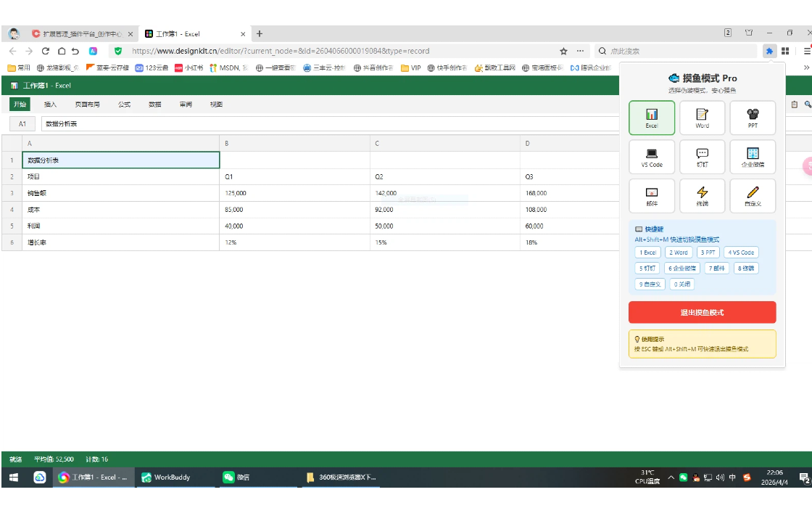The height and width of the screenshot is (508, 812).
Task: Bookmark page with the star icon
Action: coord(563,51)
